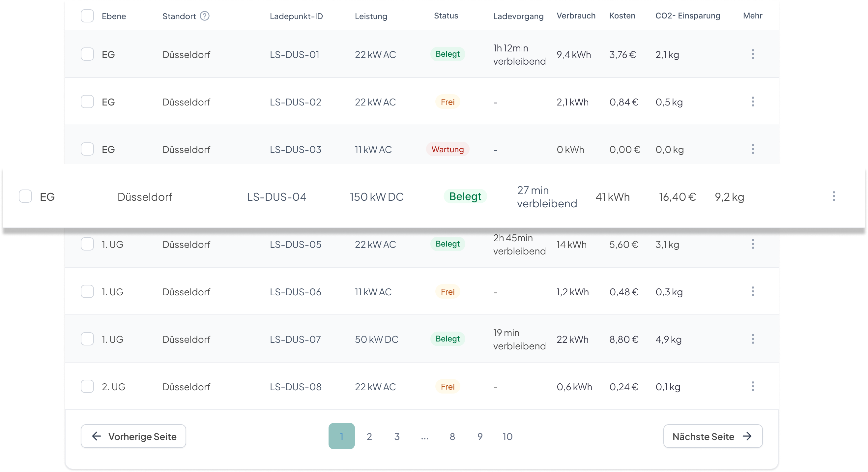Open the more options menu for LS-DUS-04
This screenshot has width=868, height=472.
[x=834, y=196]
